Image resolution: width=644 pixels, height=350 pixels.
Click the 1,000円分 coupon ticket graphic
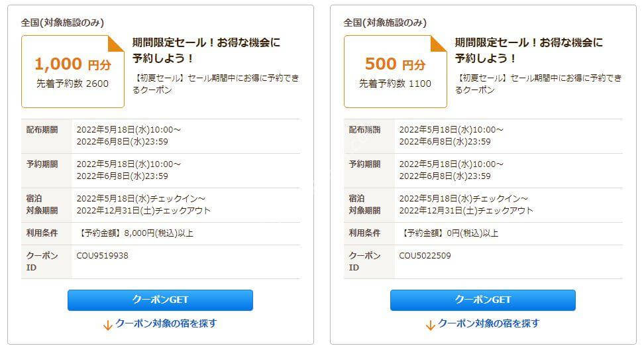point(73,72)
